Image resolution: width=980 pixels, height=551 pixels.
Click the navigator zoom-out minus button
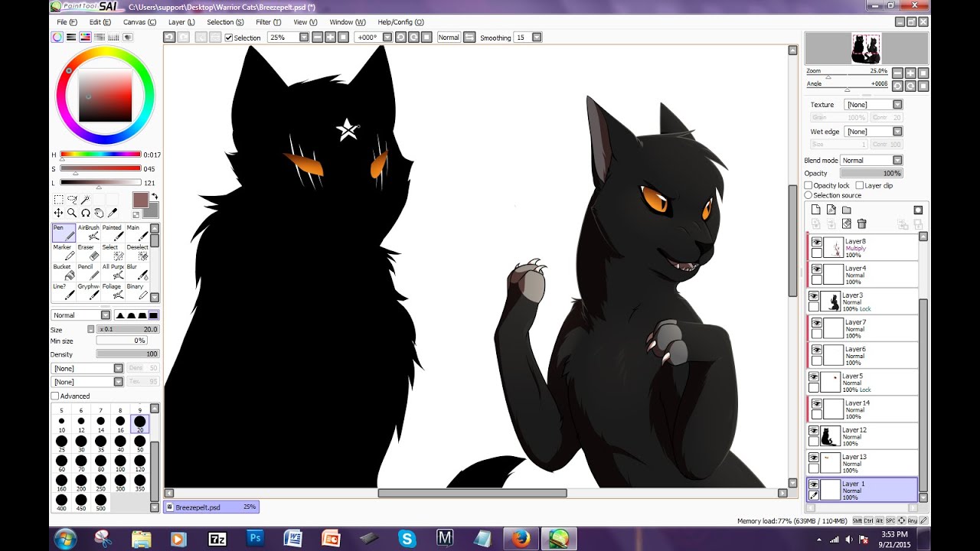click(897, 73)
